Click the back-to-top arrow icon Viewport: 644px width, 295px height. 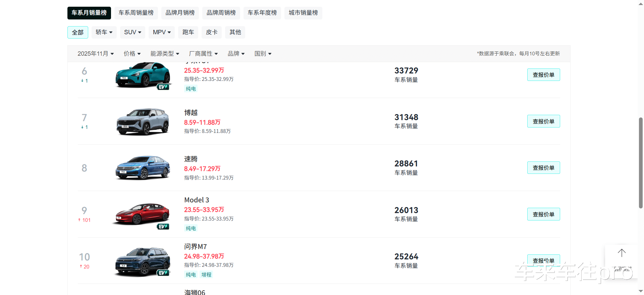point(622,253)
